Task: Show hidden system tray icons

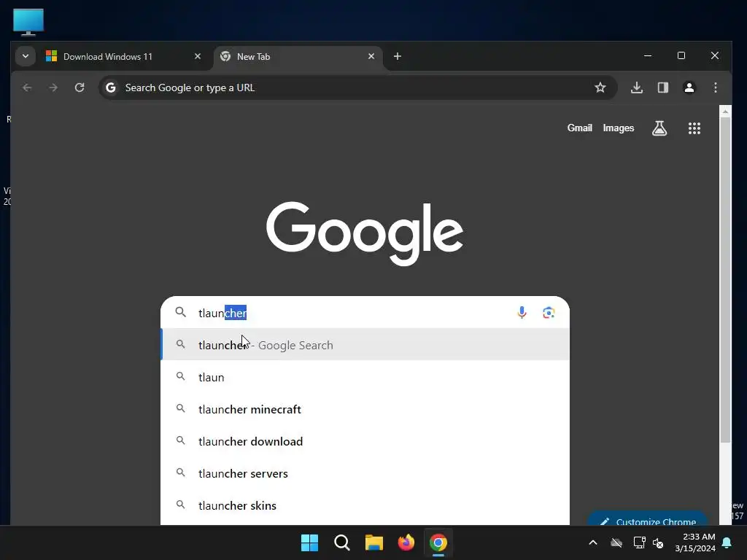Action: click(x=593, y=542)
